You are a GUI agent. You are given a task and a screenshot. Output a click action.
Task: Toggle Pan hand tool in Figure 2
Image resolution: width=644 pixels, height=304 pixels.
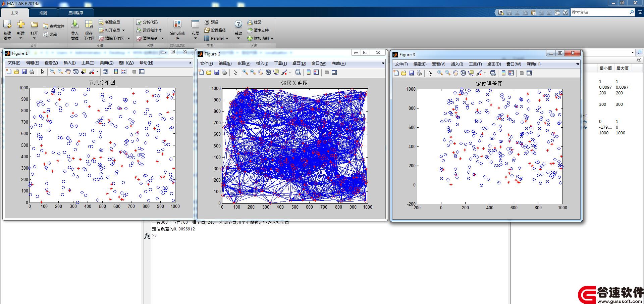(x=261, y=72)
